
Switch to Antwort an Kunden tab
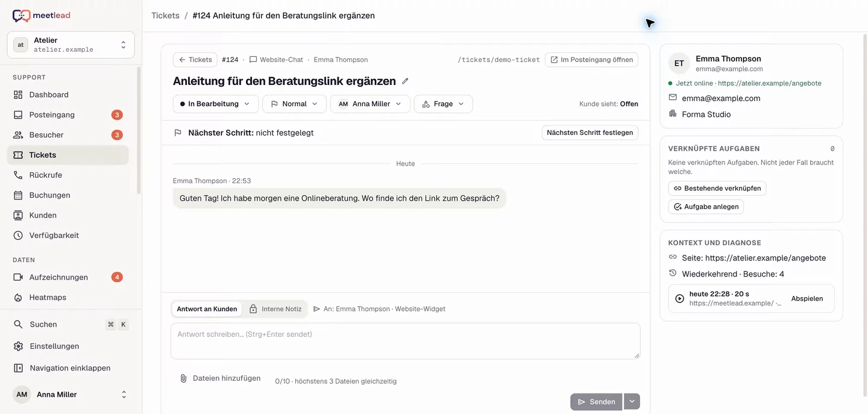pos(207,309)
